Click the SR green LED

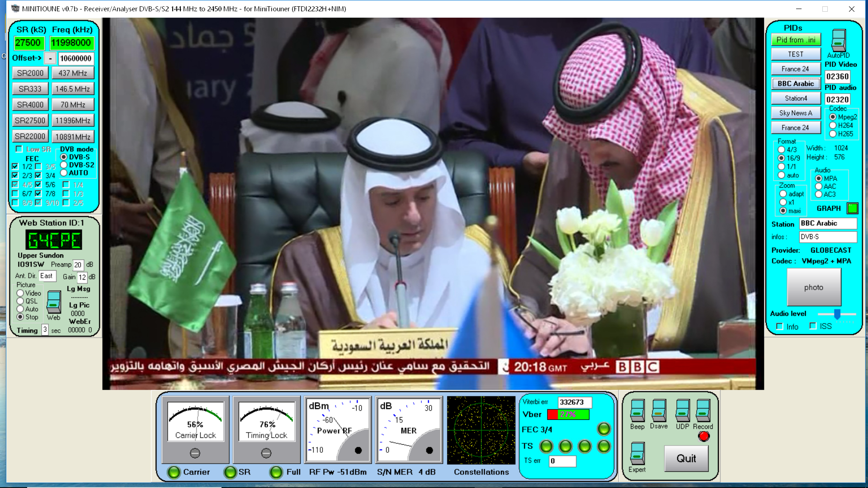click(230, 472)
